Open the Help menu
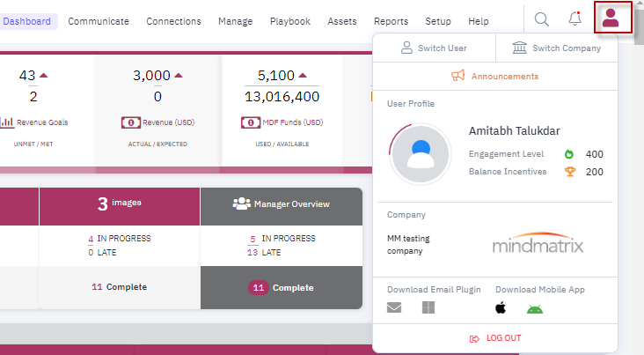Image resolution: width=644 pixels, height=355 pixels. [479, 21]
